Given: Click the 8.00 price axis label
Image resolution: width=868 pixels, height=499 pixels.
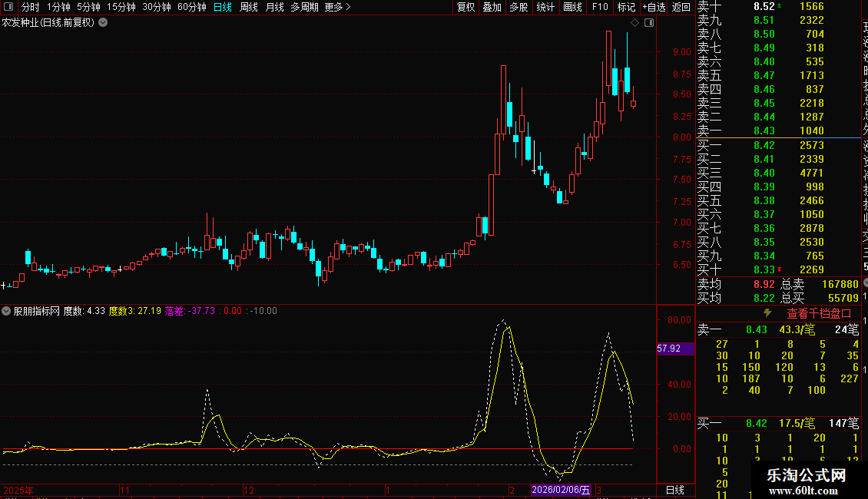Looking at the screenshot, I should pyautogui.click(x=682, y=137).
